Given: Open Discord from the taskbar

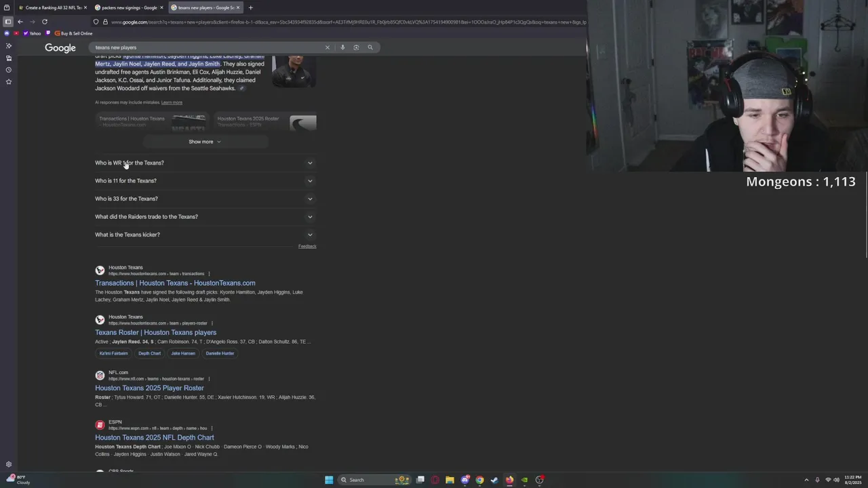Looking at the screenshot, I should (465, 480).
